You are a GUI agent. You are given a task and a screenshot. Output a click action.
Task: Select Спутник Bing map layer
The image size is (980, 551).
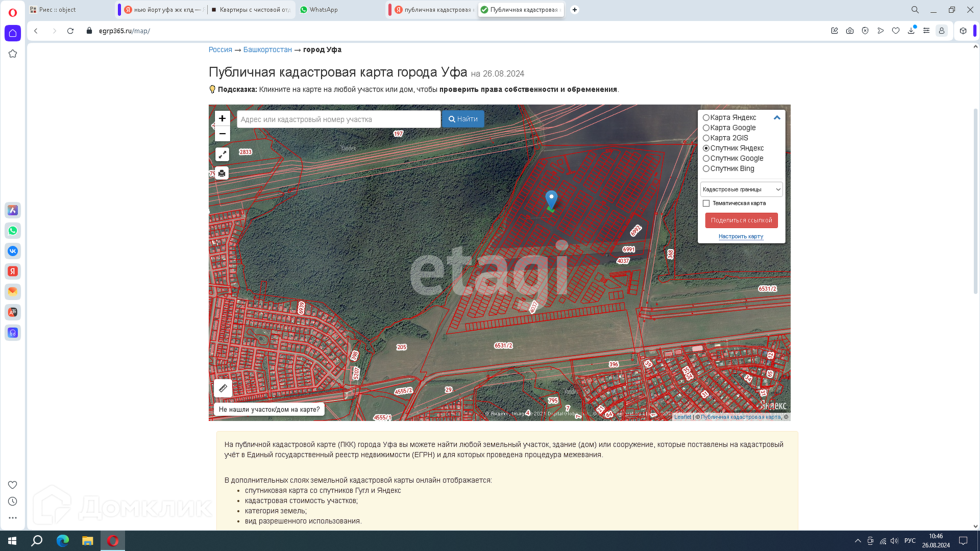(x=706, y=169)
